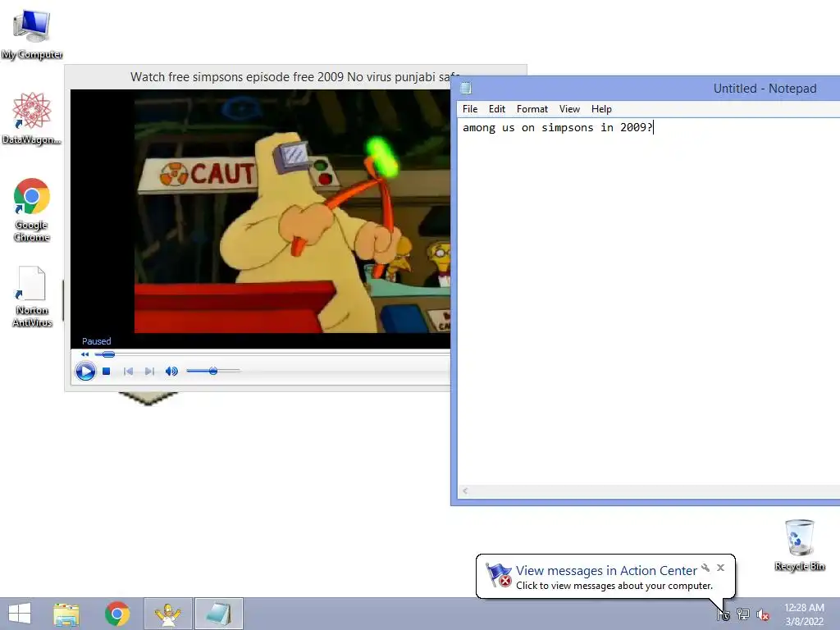Open the Norton AntiVirus desktop shortcut

click(x=32, y=296)
